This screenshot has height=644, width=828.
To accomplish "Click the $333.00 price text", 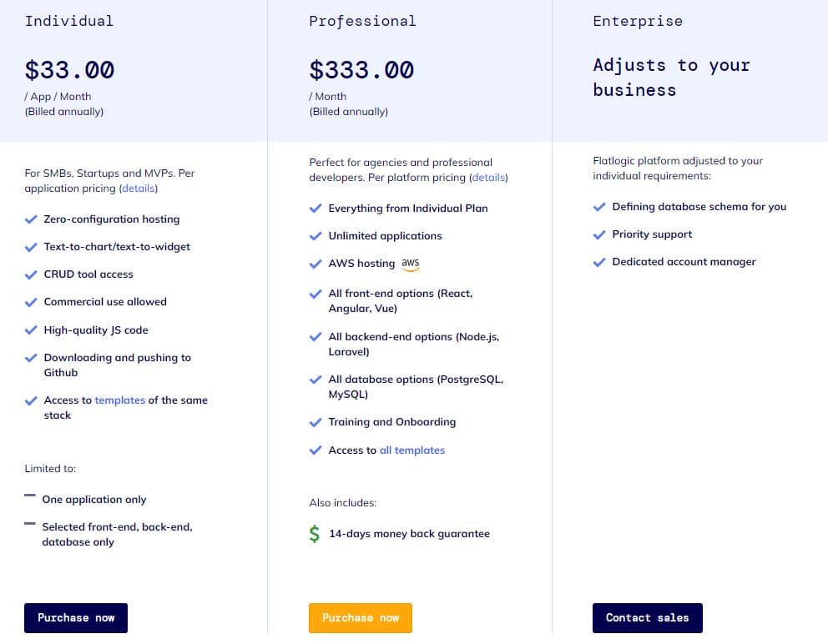I will click(x=361, y=70).
